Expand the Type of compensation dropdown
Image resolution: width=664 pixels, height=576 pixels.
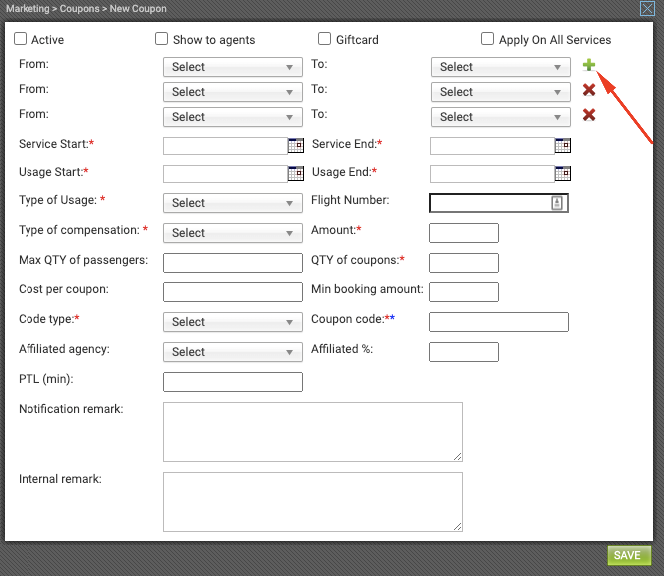tap(233, 233)
